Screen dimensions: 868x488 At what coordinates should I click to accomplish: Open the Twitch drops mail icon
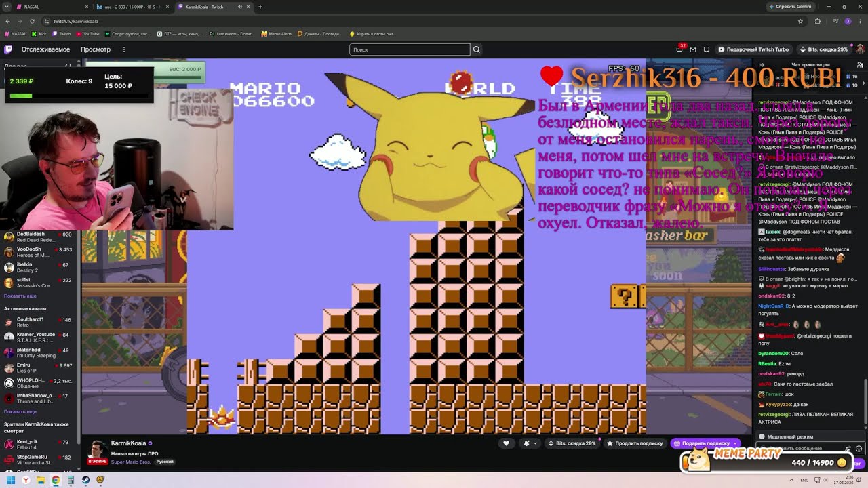(693, 49)
